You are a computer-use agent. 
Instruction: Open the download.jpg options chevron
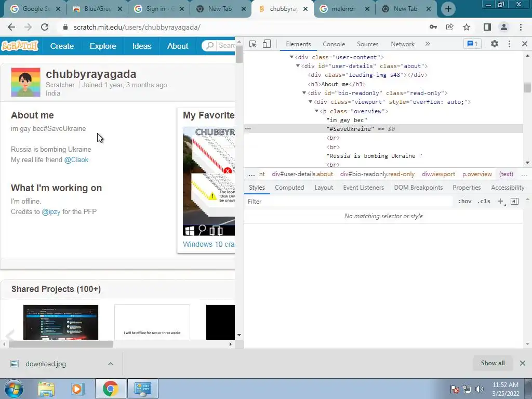[111, 364]
